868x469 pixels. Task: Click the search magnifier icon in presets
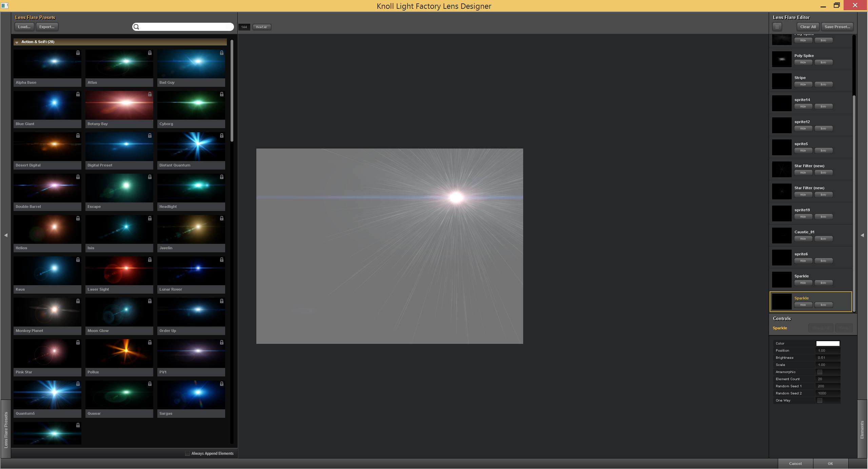[136, 27]
